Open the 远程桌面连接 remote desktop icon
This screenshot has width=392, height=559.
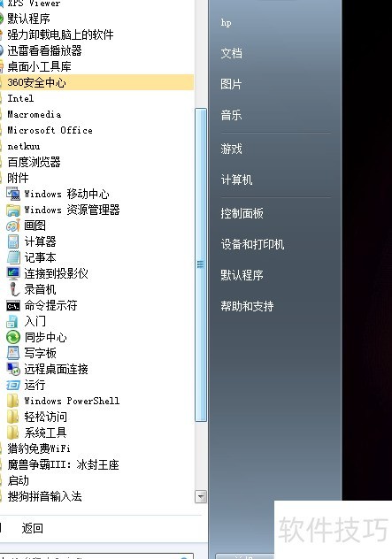click(13, 369)
